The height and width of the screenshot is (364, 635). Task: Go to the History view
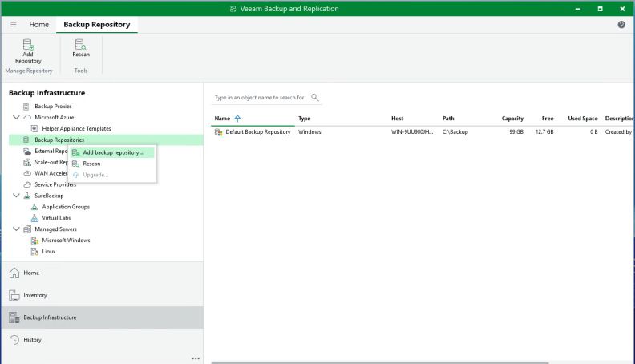tap(32, 340)
